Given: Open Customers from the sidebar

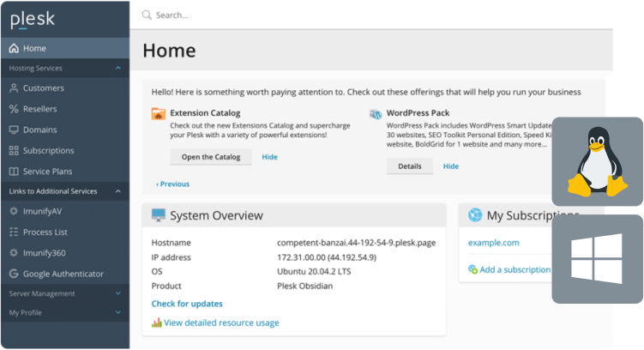Looking at the screenshot, I should click(x=43, y=88).
